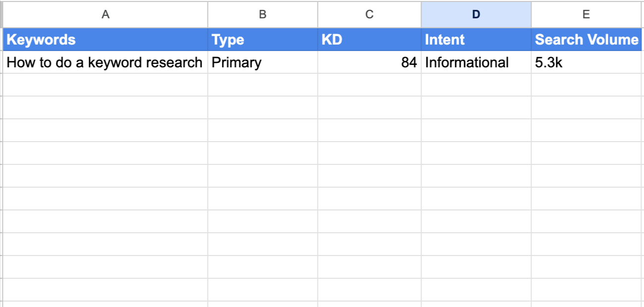Screen dimensions: 644x307
Task: Select the 'Informational' intent cell
Action: (x=476, y=62)
